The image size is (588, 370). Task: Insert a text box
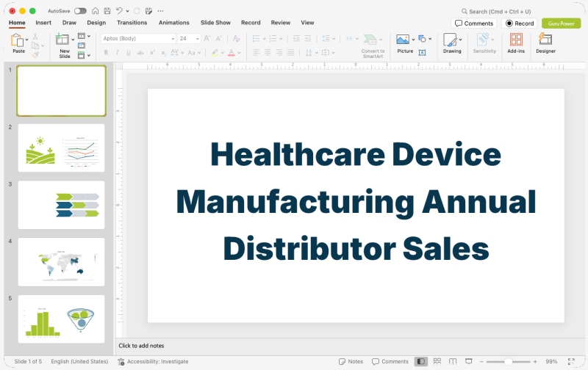[x=422, y=53]
